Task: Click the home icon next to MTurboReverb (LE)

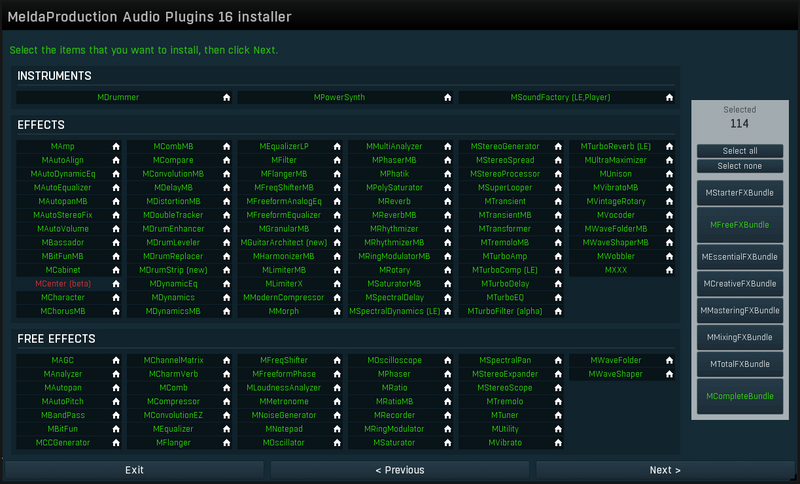Action: pos(669,146)
